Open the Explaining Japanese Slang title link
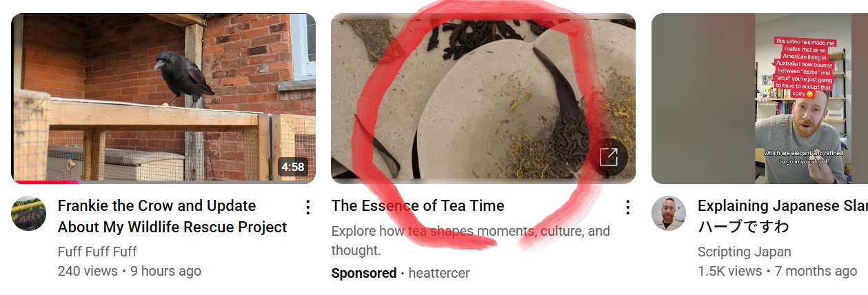Image resolution: width=868 pixels, height=295 pixels. pyautogui.click(x=783, y=216)
